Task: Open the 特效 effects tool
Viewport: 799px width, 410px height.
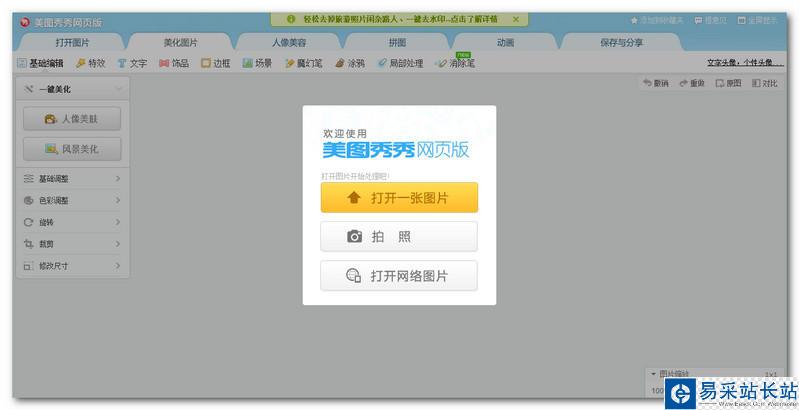Action: click(91, 63)
